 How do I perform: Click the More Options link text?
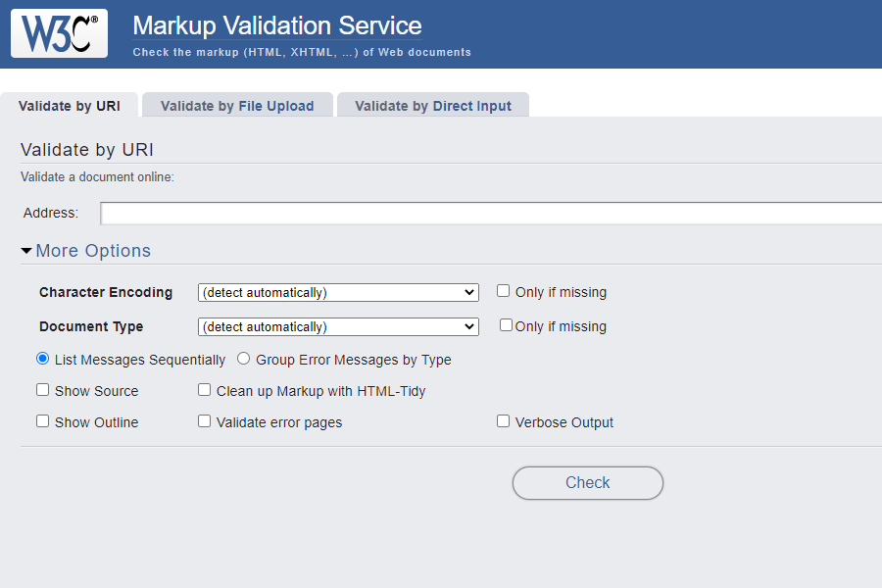(93, 251)
